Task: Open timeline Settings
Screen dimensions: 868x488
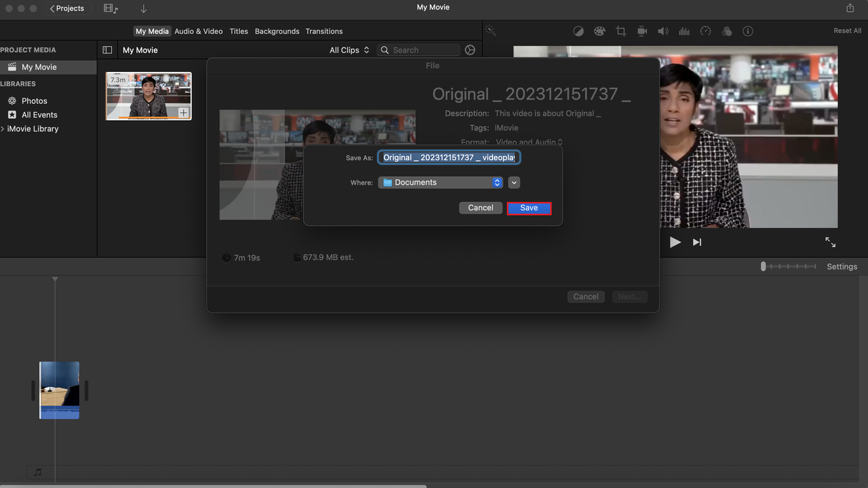Action: coord(842,267)
